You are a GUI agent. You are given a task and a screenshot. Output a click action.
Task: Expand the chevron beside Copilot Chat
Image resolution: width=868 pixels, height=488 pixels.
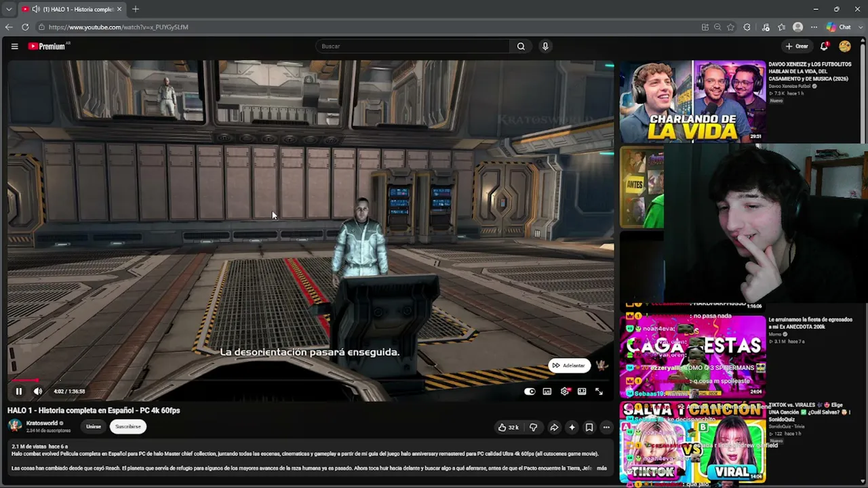click(861, 27)
